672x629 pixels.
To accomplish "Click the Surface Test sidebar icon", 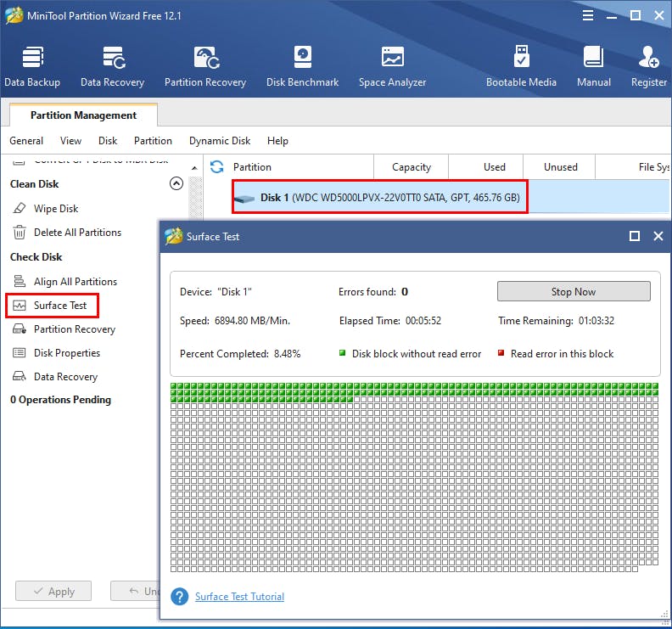I will [x=20, y=306].
